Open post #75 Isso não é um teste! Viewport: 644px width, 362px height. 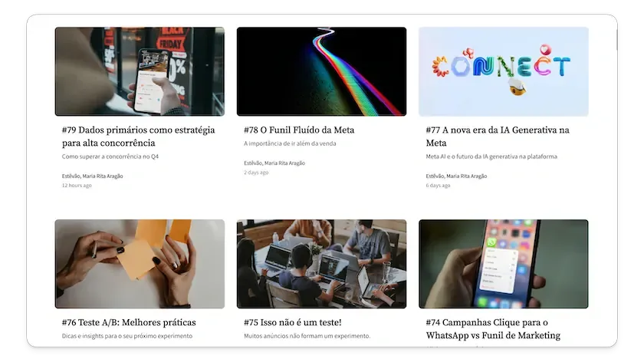pyautogui.click(x=292, y=323)
